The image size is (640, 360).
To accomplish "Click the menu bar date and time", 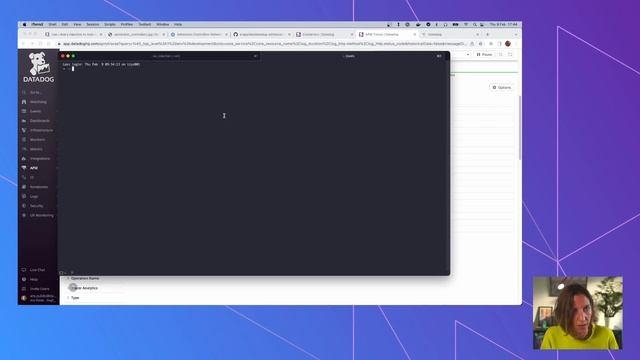I will (504, 24).
